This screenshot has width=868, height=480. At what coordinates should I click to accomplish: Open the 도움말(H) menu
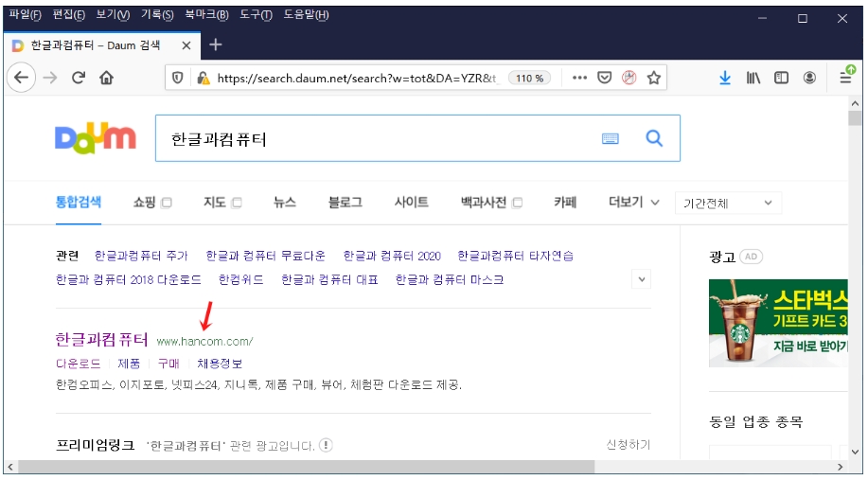[306, 15]
